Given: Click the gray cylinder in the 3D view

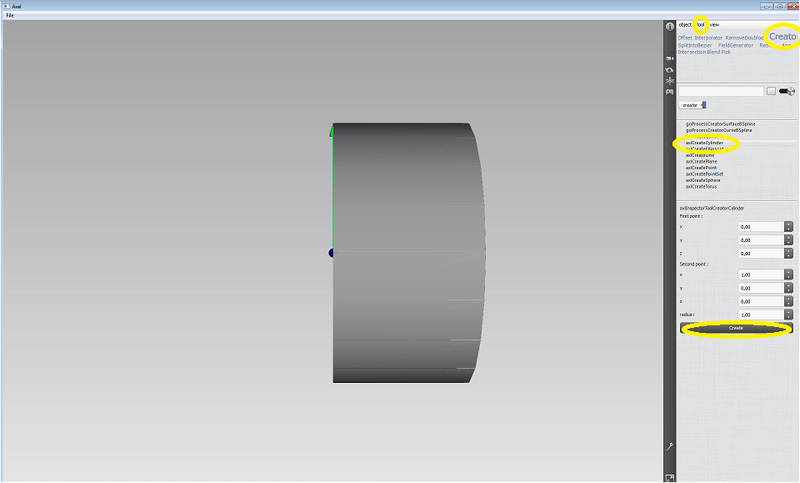Looking at the screenshot, I should tap(408, 252).
